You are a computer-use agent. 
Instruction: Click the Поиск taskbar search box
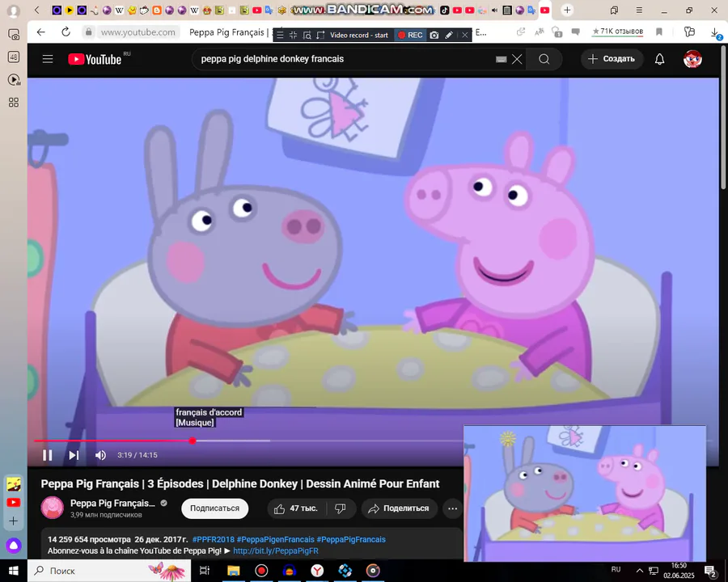pyautogui.click(x=109, y=571)
